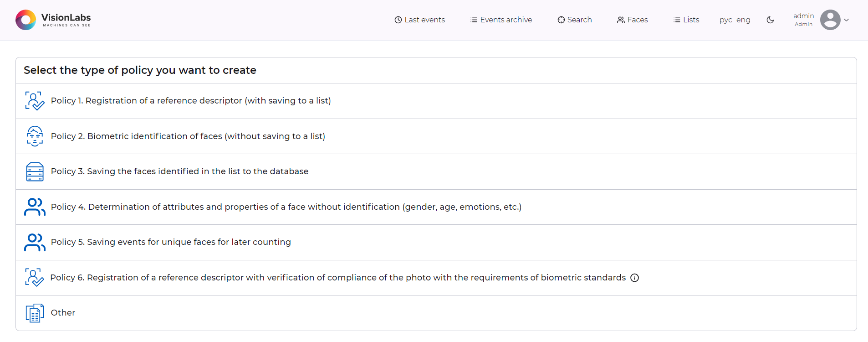Select Policy 2 biometric identification of faces
This screenshot has width=868, height=342.
(188, 136)
